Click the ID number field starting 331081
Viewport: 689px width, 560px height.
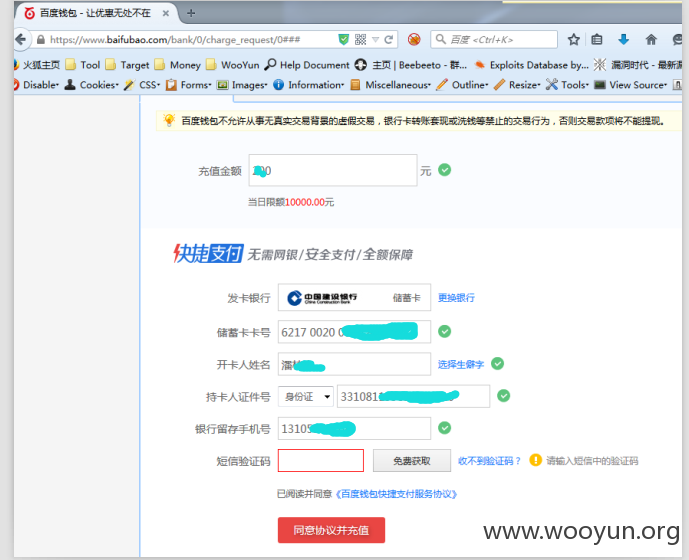pos(413,396)
